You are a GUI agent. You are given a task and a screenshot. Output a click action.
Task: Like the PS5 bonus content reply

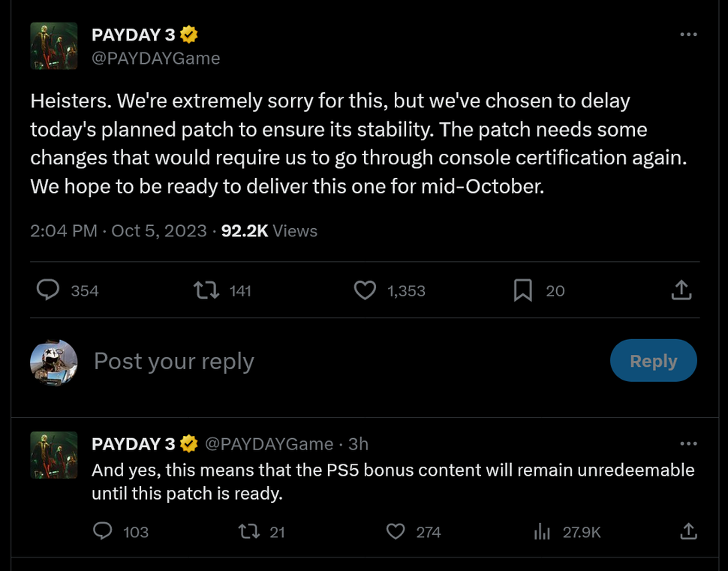coord(396,532)
